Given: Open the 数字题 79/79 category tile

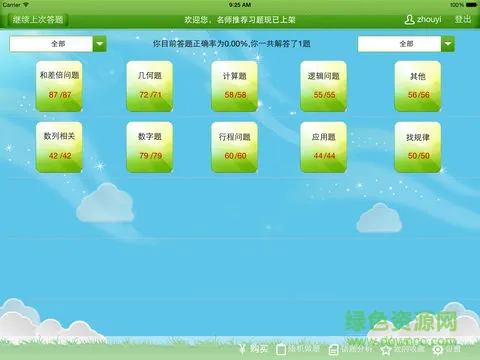Looking at the screenshot, I should pos(150,147).
